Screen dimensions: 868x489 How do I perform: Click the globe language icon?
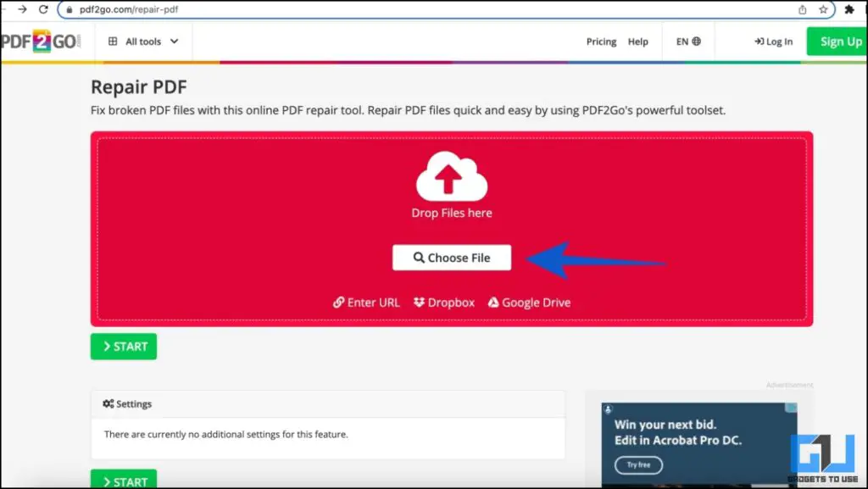click(697, 42)
